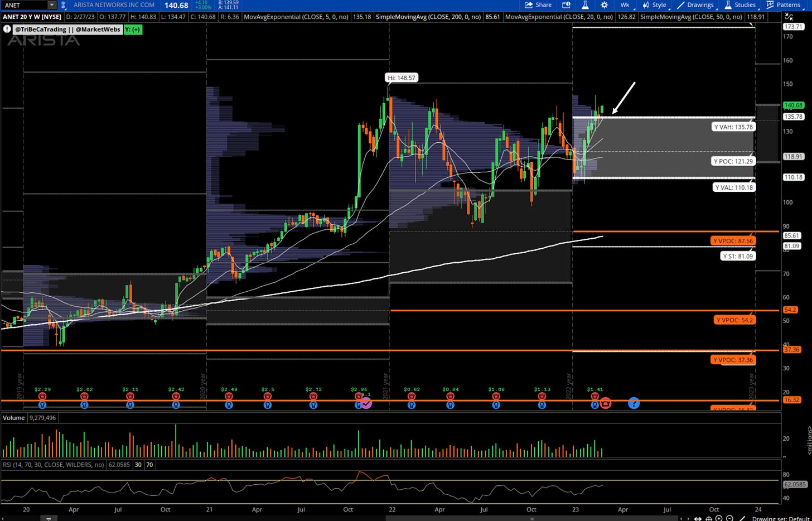Select the Y S1: 81.09 level label

[x=738, y=256]
